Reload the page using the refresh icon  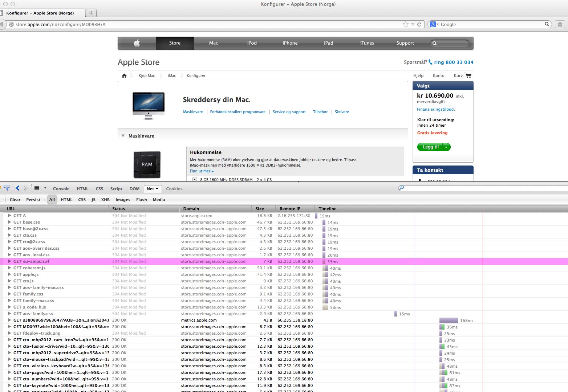point(419,24)
